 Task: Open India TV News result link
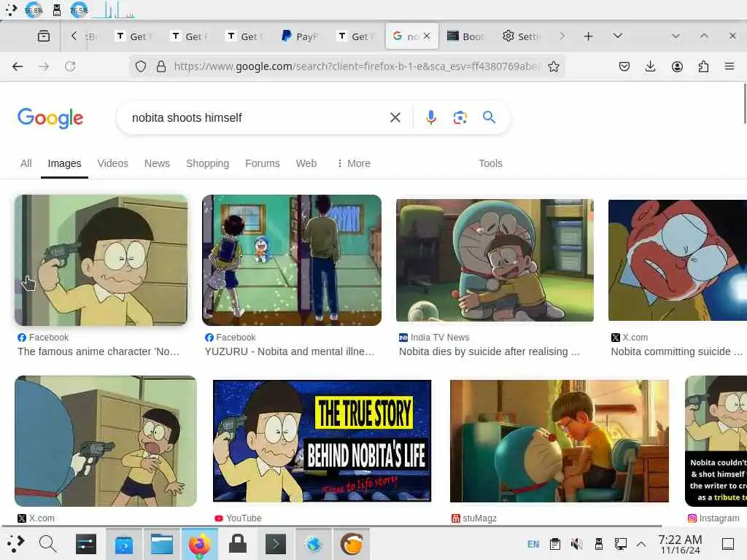tap(489, 351)
